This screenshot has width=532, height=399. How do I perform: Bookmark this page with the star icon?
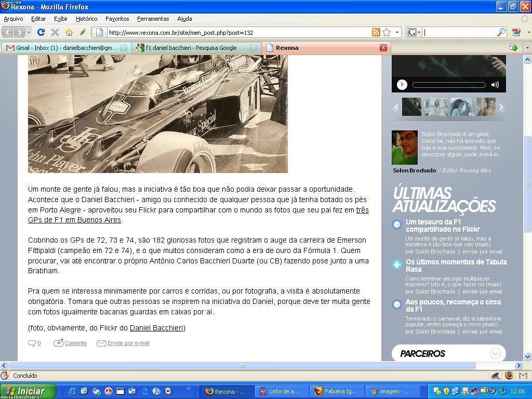point(387,32)
